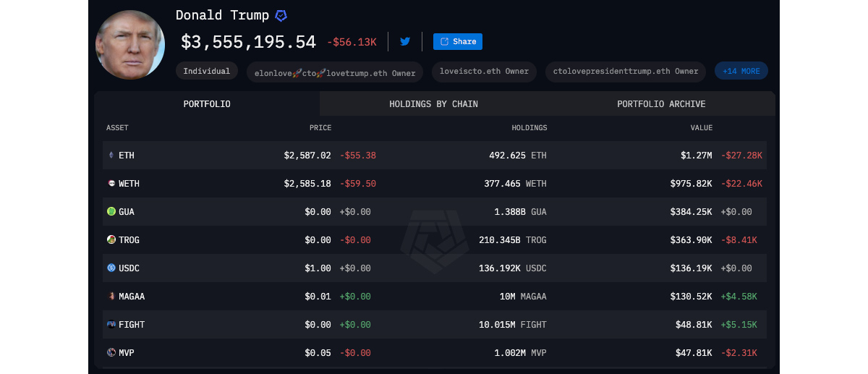Click the Twitter bird icon
This screenshot has width=868, height=374.
pyautogui.click(x=405, y=41)
